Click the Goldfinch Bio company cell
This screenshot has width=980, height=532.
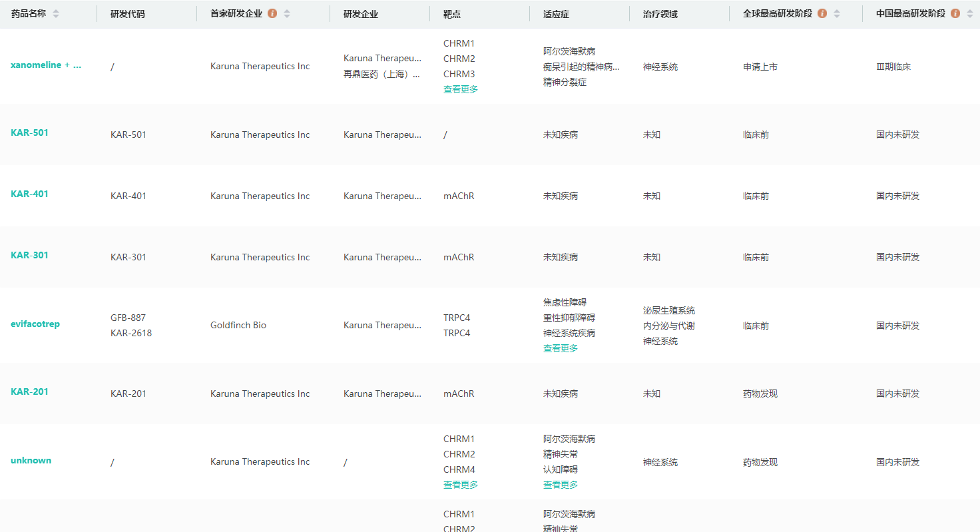238,326
